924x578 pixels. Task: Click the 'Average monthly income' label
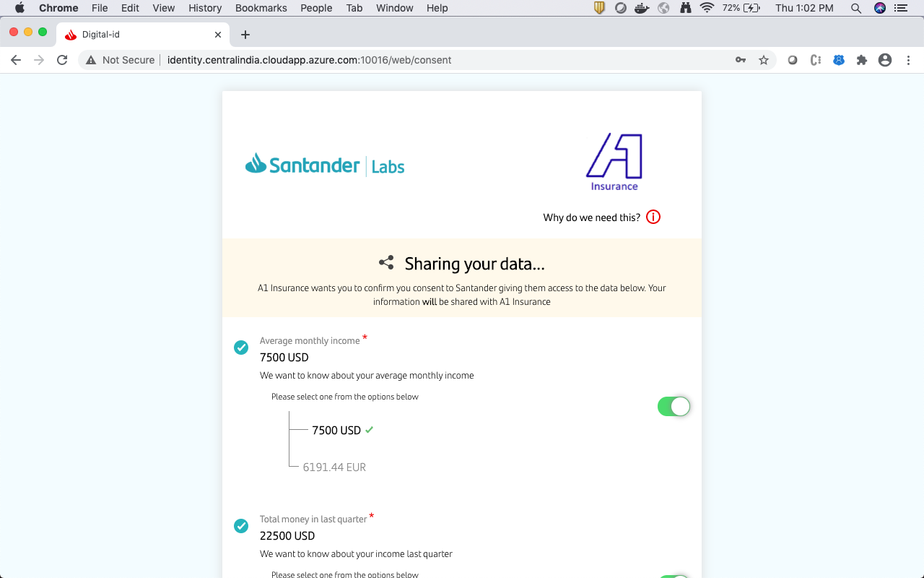310,341
